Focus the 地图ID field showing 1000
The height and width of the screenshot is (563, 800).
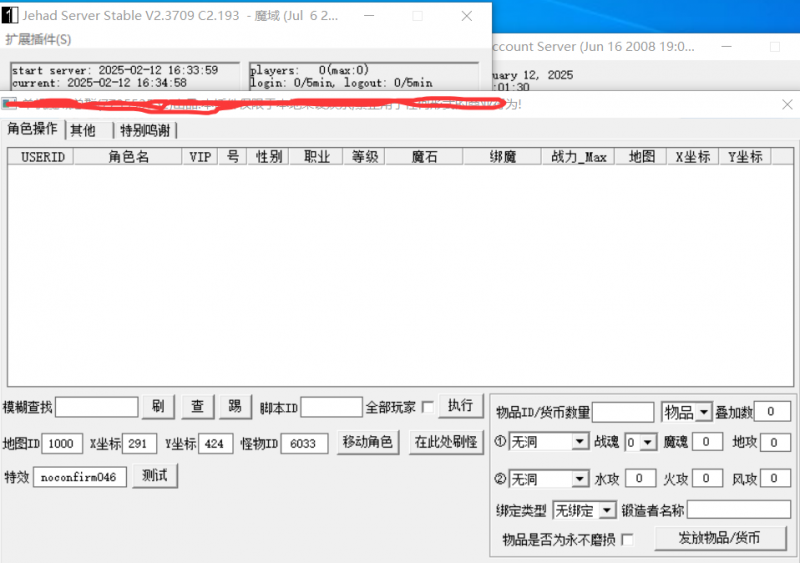point(62,444)
